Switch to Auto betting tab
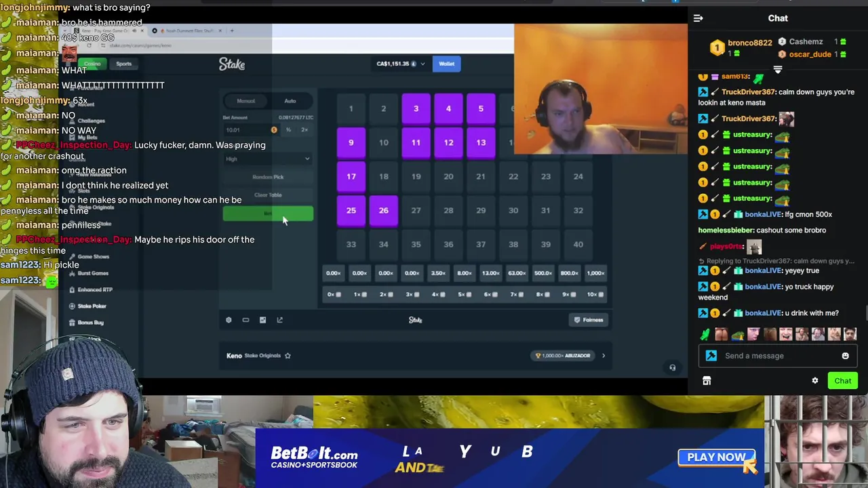Viewport: 868px width, 488px height. 290,101
